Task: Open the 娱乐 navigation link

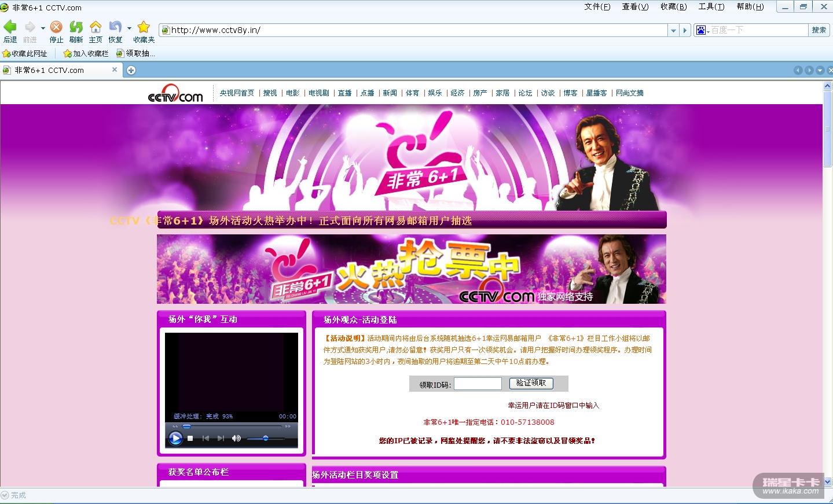Action: coord(435,93)
